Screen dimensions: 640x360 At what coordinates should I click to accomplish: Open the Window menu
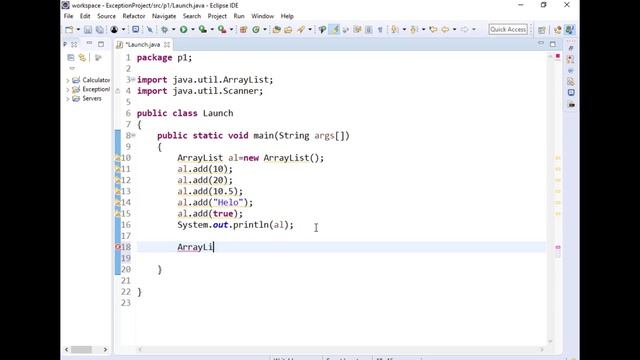click(x=262, y=16)
